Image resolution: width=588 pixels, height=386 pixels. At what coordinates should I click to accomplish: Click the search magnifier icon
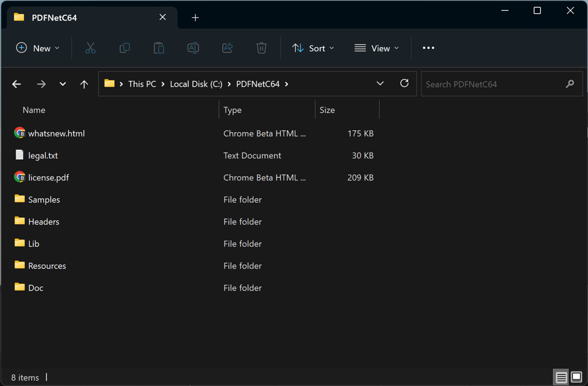(570, 84)
